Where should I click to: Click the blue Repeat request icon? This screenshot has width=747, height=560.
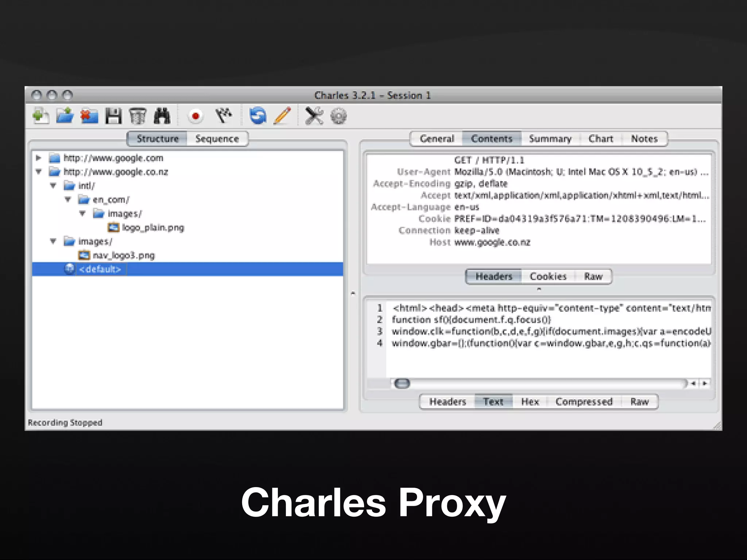click(258, 116)
